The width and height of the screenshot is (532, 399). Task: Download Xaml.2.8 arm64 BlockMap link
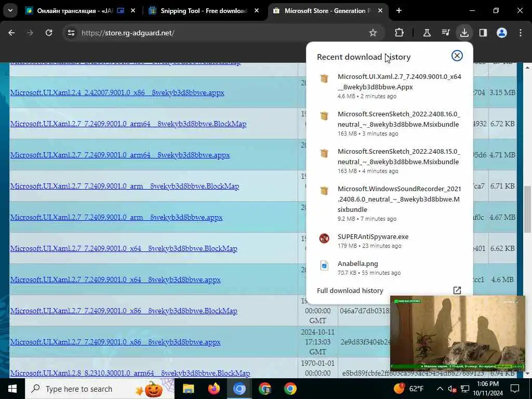tap(130, 373)
